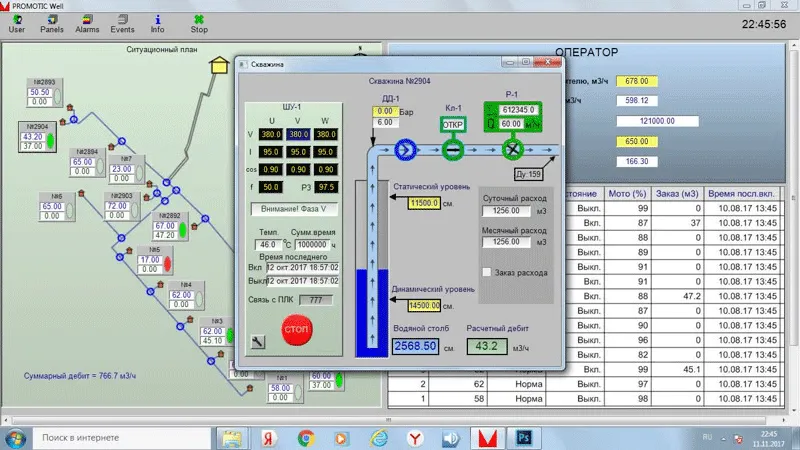Click the yellow value 650.00 in operator panel

[x=637, y=141]
